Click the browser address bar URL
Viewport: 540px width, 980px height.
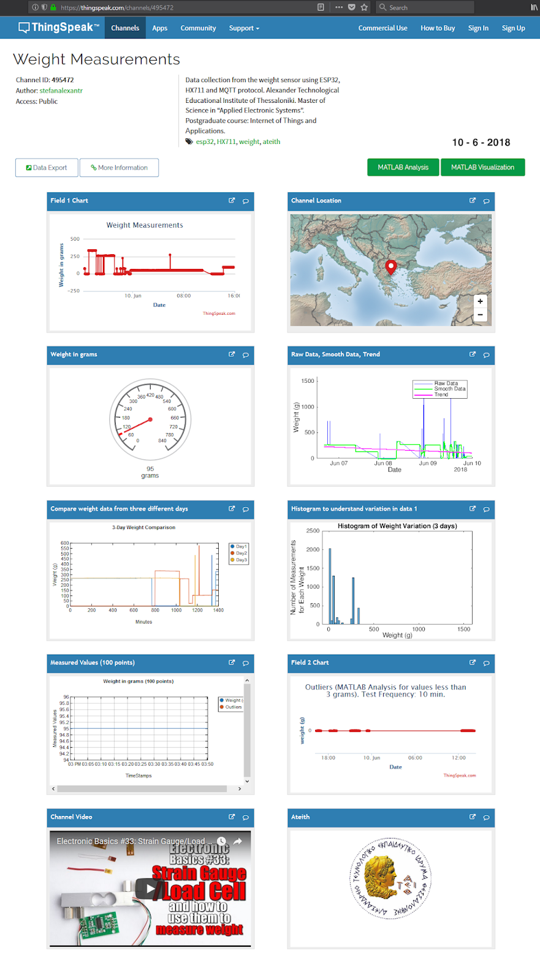(x=117, y=7)
